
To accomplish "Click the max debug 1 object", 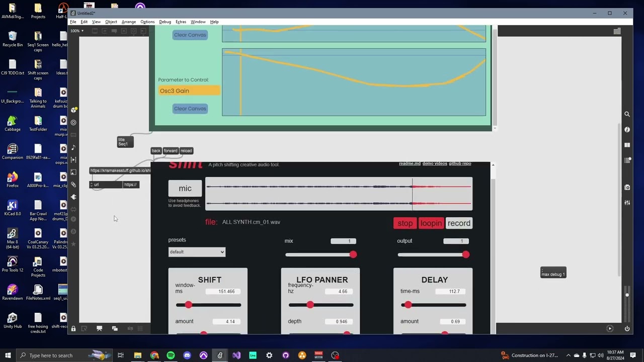I will point(553,272).
